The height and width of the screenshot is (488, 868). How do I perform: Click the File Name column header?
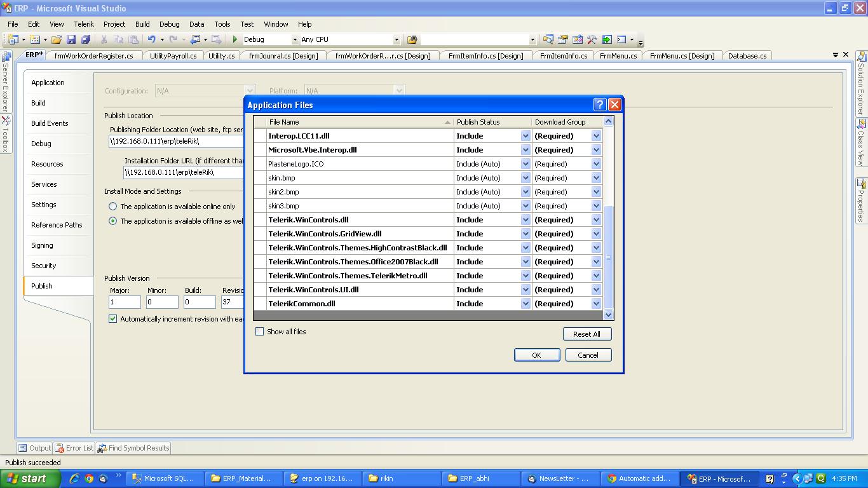[360, 122]
